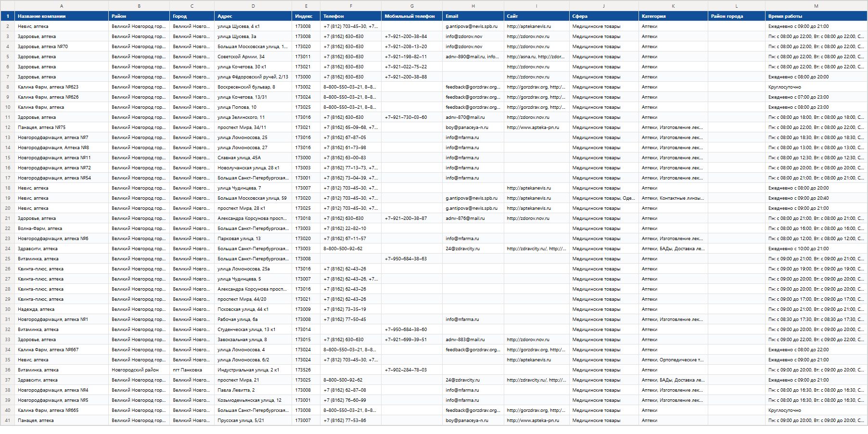Click hours cell "Ежедневно с 07:00 до 23:00"

click(x=816, y=97)
